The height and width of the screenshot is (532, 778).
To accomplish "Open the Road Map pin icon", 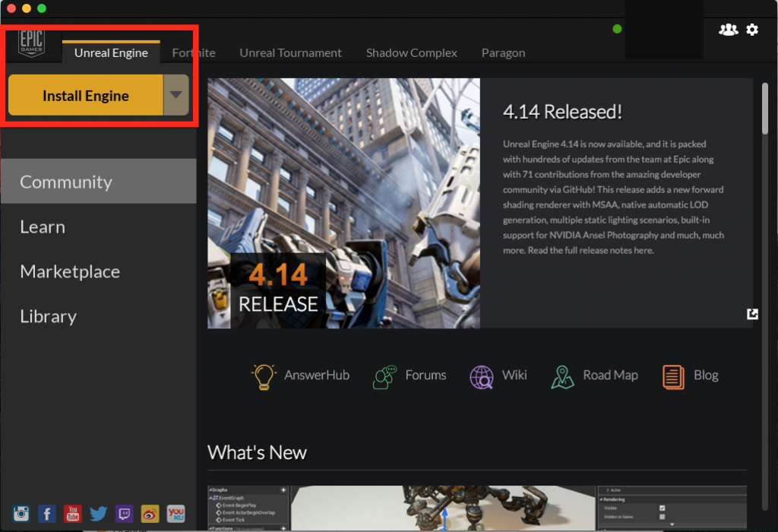I will coord(562,377).
